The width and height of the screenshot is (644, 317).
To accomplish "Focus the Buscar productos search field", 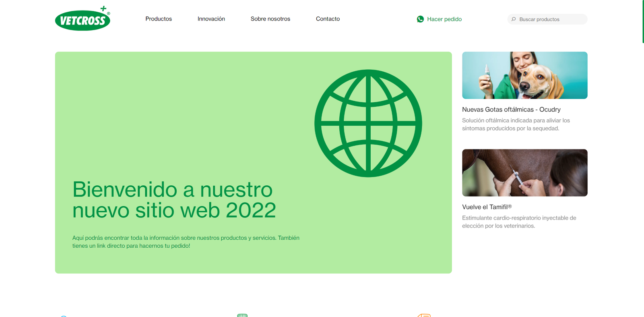I will pos(549,19).
